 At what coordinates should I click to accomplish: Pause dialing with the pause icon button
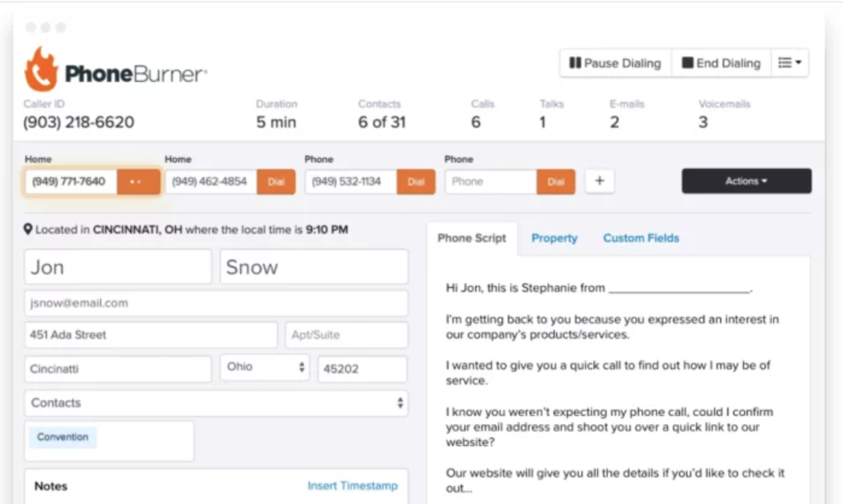tap(616, 63)
